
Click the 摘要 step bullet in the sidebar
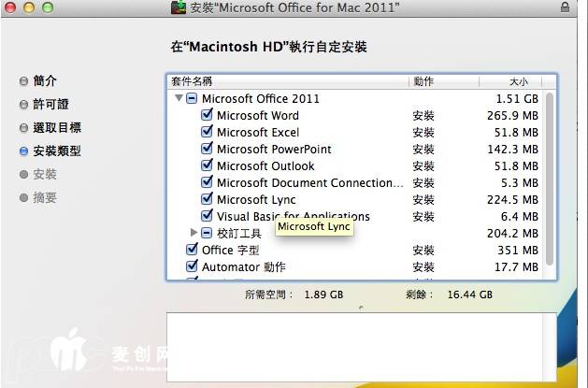click(24, 197)
